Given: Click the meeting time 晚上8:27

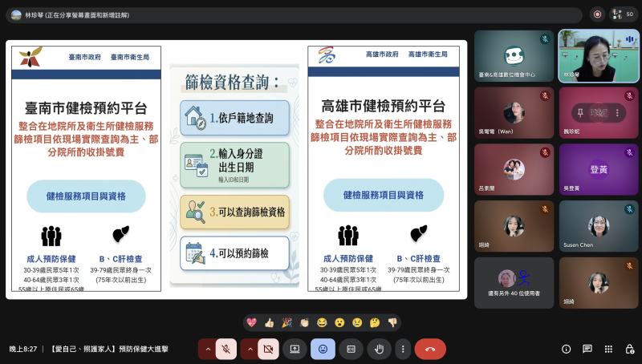Looking at the screenshot, I should 23,349.
